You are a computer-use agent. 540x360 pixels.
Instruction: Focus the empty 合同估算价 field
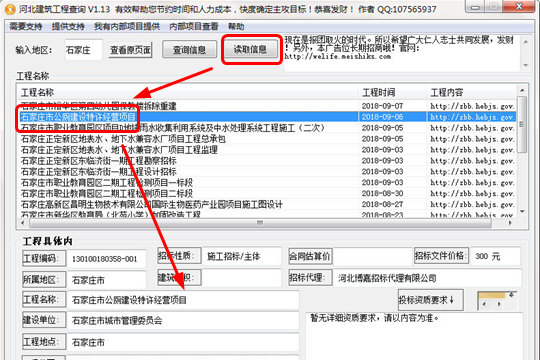373,257
